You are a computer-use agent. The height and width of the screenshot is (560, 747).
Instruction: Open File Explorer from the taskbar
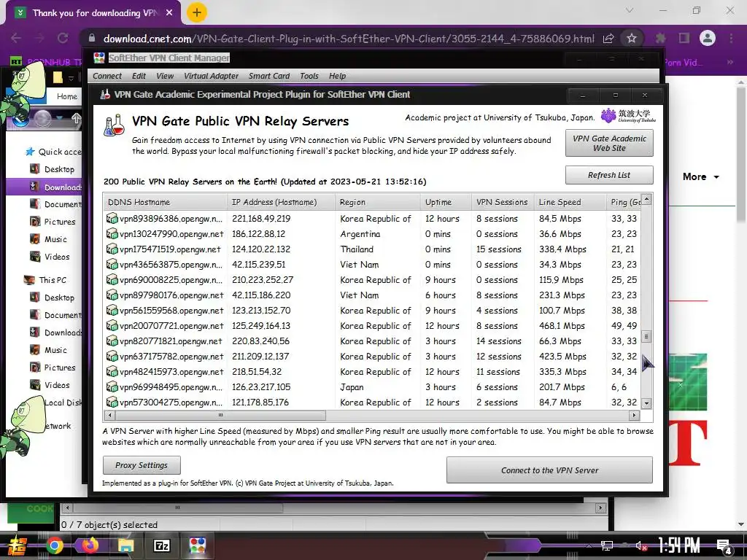pos(125,545)
